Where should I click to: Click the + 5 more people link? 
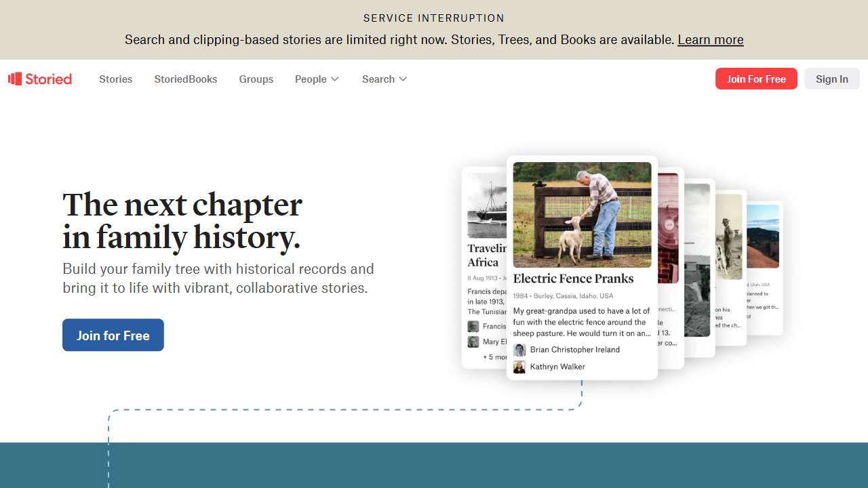tap(495, 357)
